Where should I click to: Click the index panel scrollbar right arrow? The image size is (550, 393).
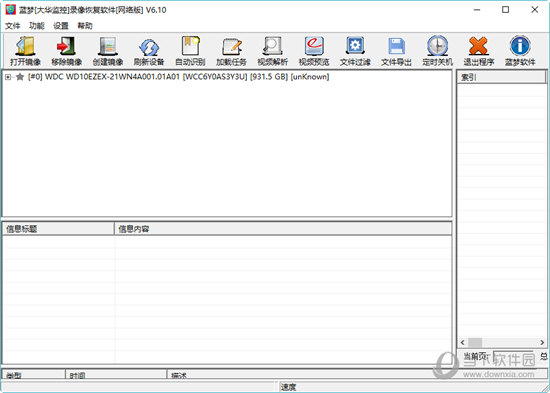pyautogui.click(x=542, y=342)
